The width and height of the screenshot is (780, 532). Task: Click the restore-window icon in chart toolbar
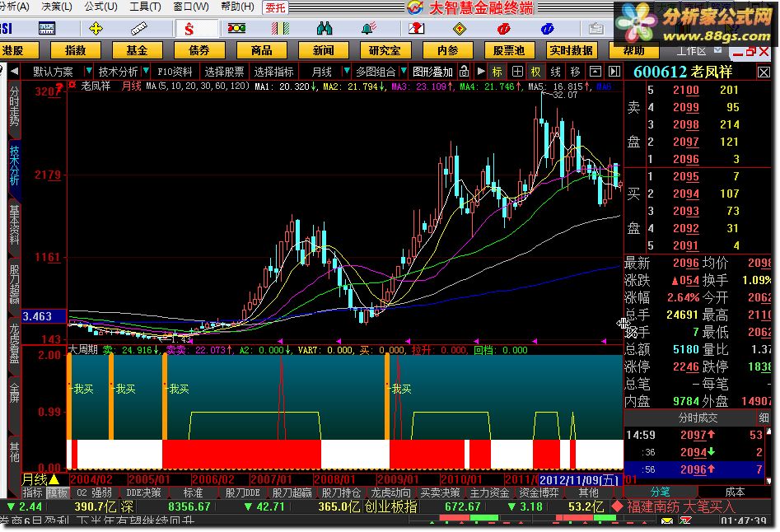click(595, 72)
